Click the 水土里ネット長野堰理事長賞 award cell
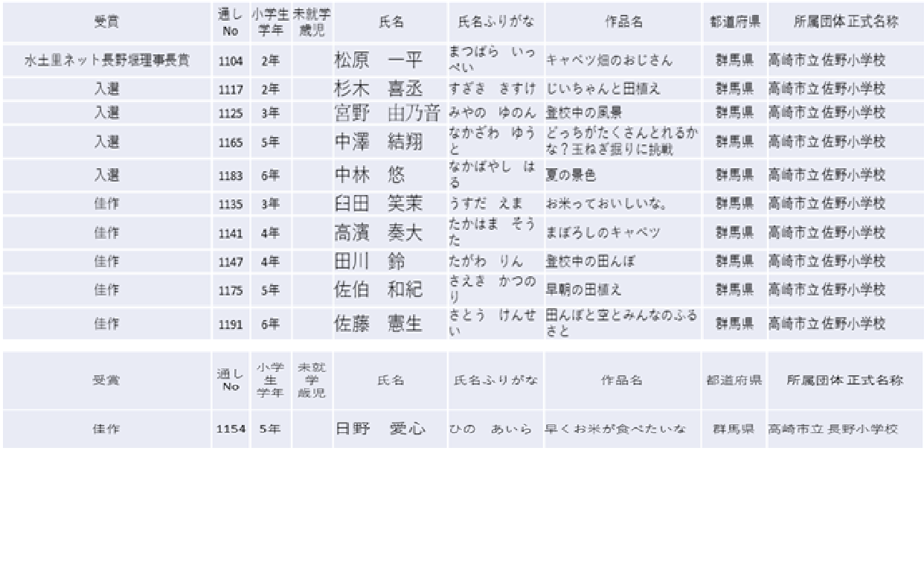Viewport: 924px width, 573px height. [x=106, y=61]
